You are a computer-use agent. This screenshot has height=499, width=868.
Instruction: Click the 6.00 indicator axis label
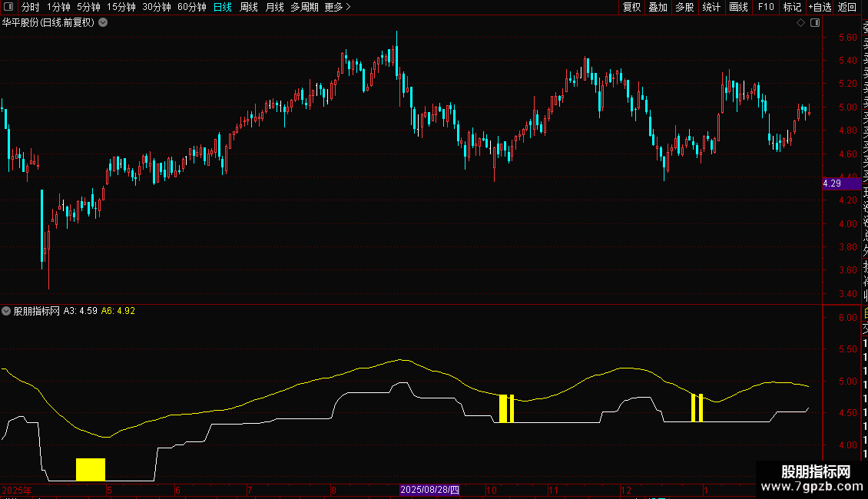(847, 318)
